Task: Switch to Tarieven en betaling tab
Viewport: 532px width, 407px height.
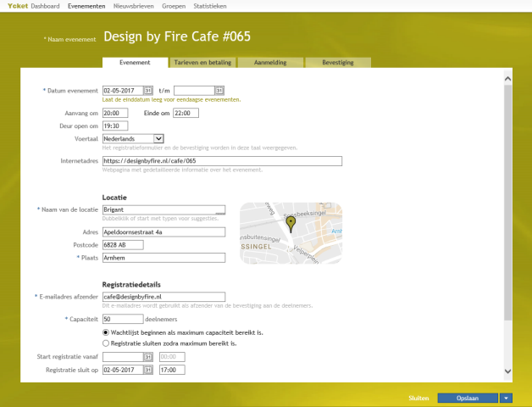Action: (202, 63)
